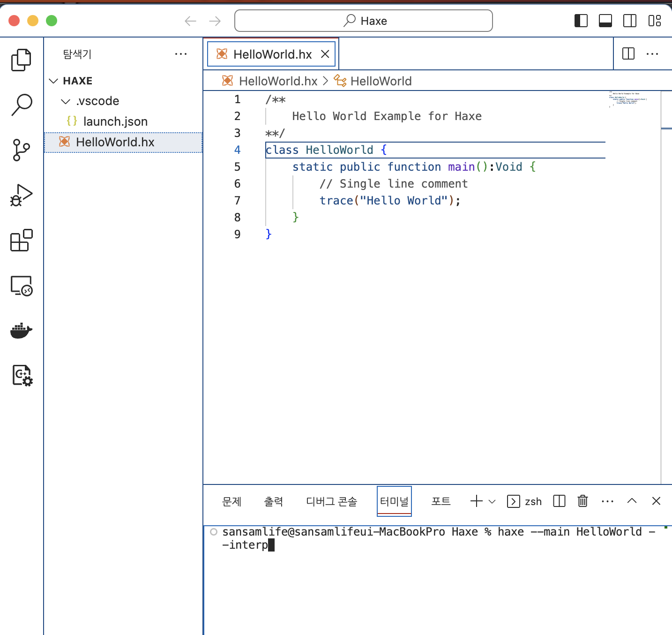Close the bottom terminal panel
672x635 pixels.
(656, 501)
